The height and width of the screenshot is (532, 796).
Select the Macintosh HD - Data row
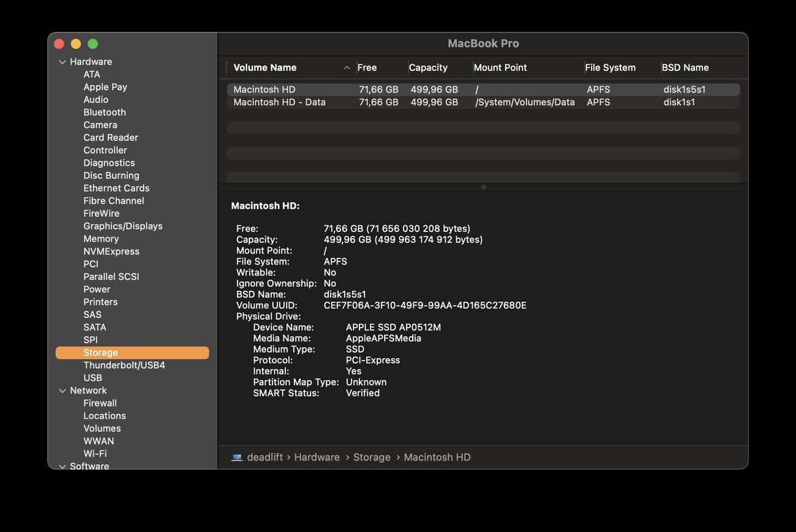point(483,102)
